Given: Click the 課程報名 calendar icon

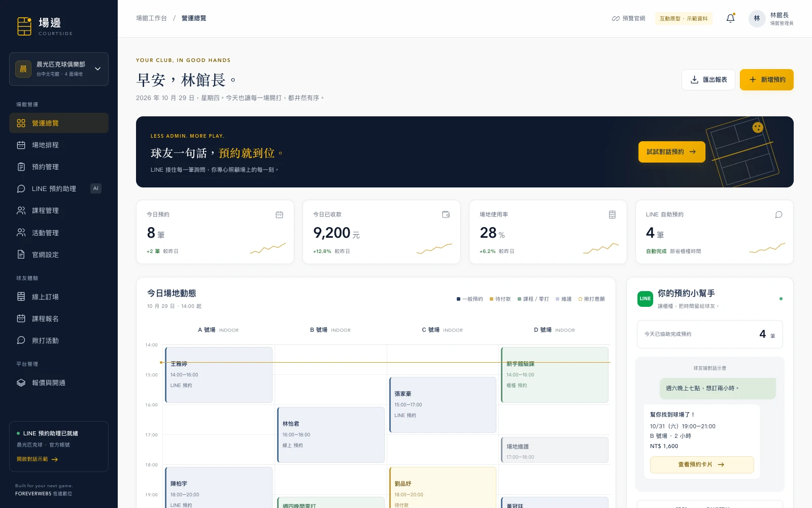Looking at the screenshot, I should (x=21, y=319).
